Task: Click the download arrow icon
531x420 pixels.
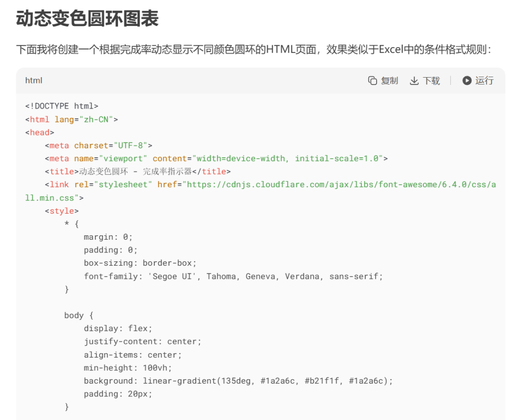Action: pos(414,81)
